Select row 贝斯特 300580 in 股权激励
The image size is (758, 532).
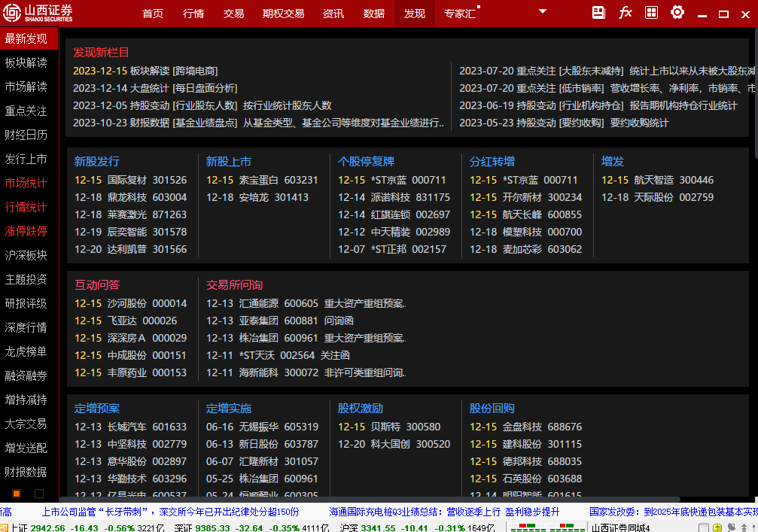click(389, 427)
